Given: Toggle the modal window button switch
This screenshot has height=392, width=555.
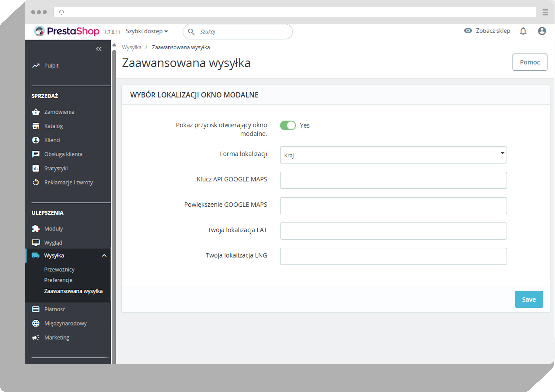Looking at the screenshot, I should tap(288, 125).
